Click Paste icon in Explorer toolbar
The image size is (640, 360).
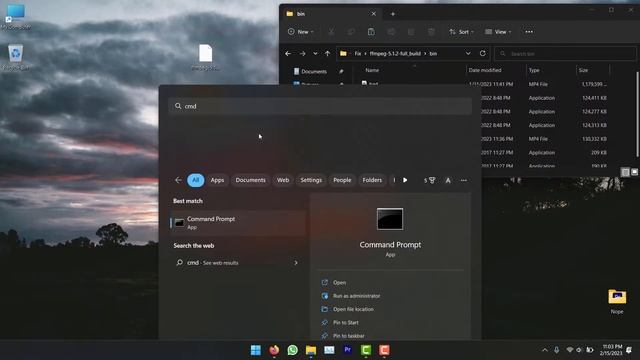pos(371,32)
